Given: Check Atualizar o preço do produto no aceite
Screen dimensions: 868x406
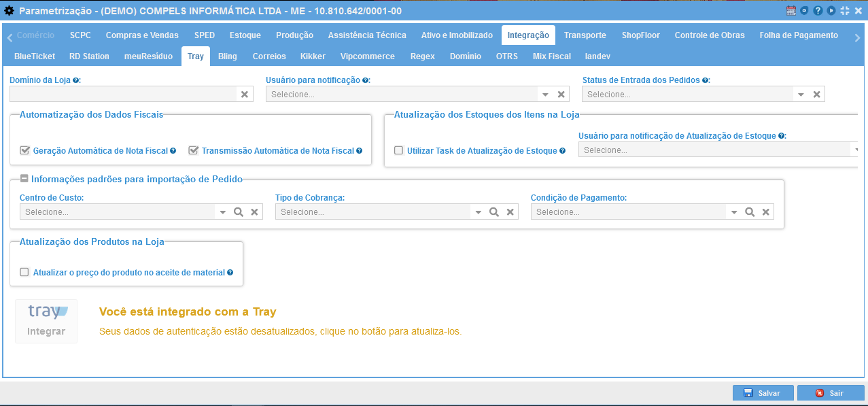Looking at the screenshot, I should (x=25, y=272).
